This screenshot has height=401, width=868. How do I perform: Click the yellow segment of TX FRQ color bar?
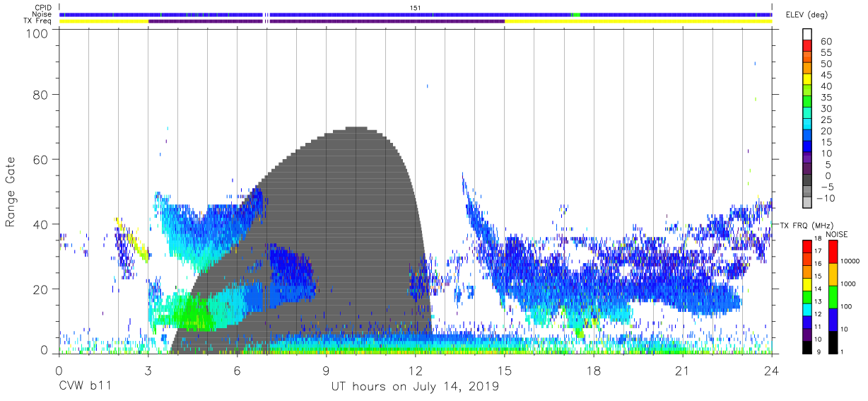tap(807, 284)
